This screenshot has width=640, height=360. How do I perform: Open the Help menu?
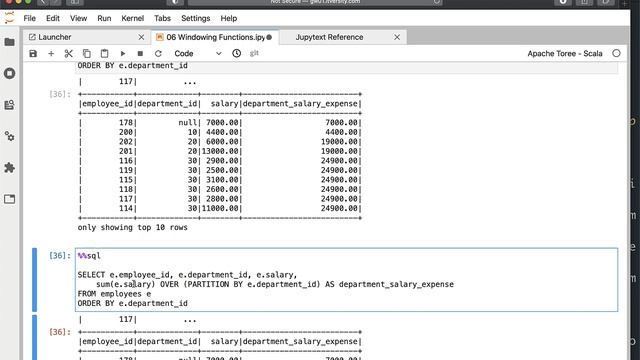[x=229, y=18]
